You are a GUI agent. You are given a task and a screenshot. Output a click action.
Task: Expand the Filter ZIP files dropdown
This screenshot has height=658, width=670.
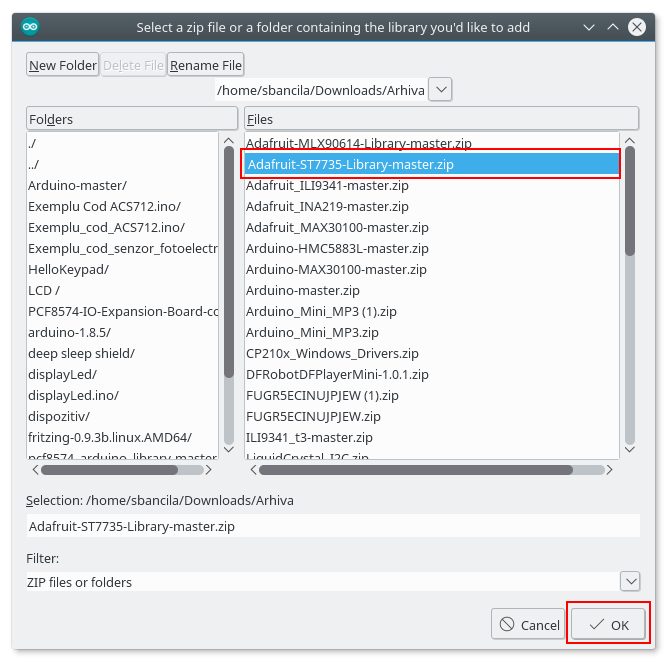630,581
